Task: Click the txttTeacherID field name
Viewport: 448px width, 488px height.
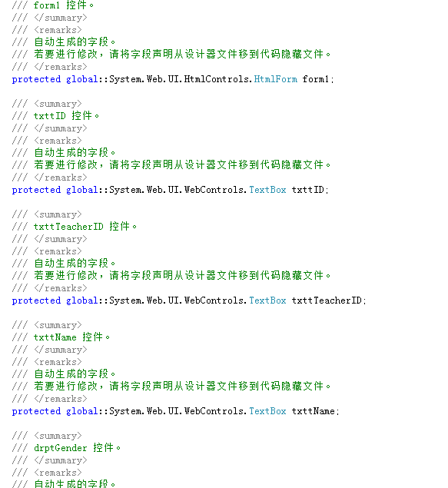Action: pos(327,300)
